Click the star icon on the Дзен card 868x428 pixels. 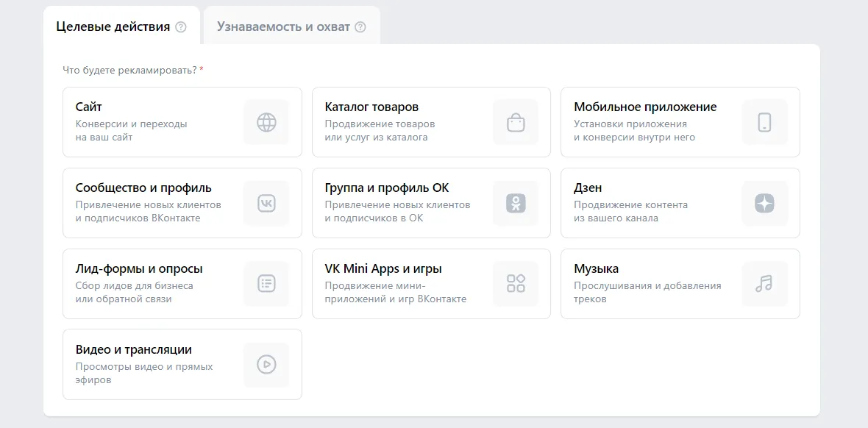(x=764, y=203)
